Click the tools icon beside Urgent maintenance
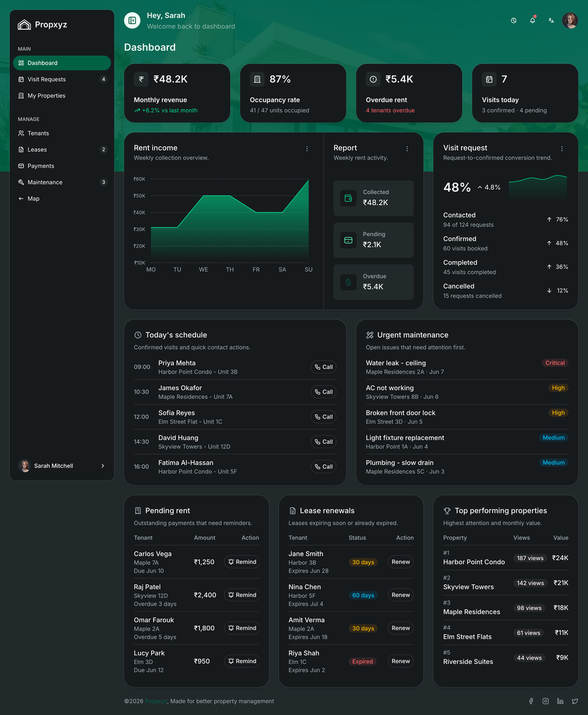The image size is (588, 715). 370,335
